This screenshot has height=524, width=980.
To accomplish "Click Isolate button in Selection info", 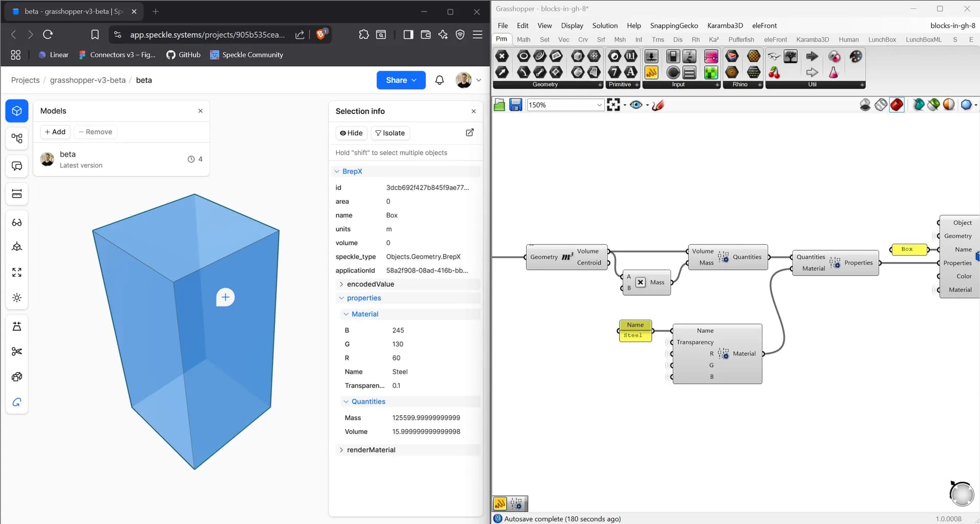I will [390, 133].
